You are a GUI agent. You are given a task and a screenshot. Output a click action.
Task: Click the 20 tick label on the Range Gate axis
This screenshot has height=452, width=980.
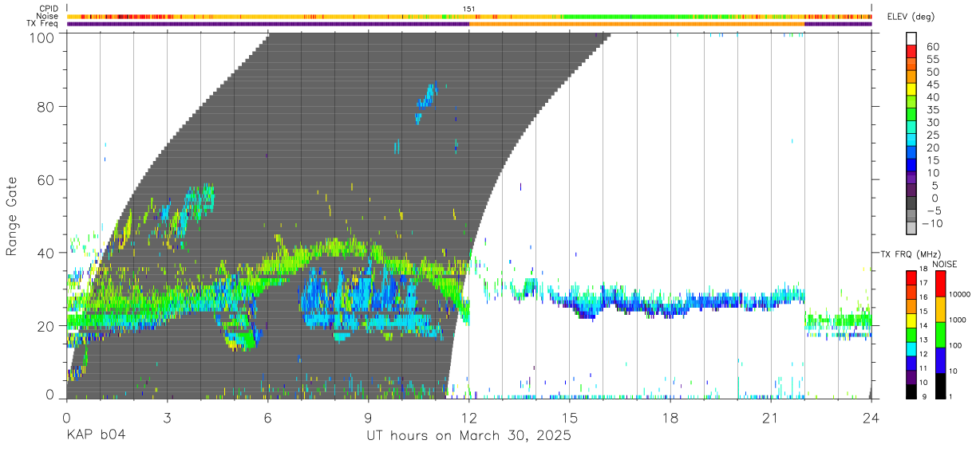point(47,326)
